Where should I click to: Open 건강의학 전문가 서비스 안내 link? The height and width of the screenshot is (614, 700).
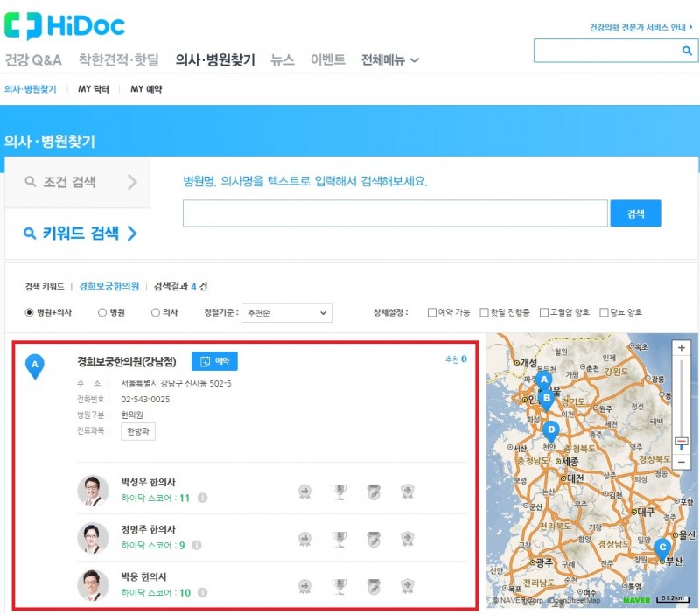(641, 28)
